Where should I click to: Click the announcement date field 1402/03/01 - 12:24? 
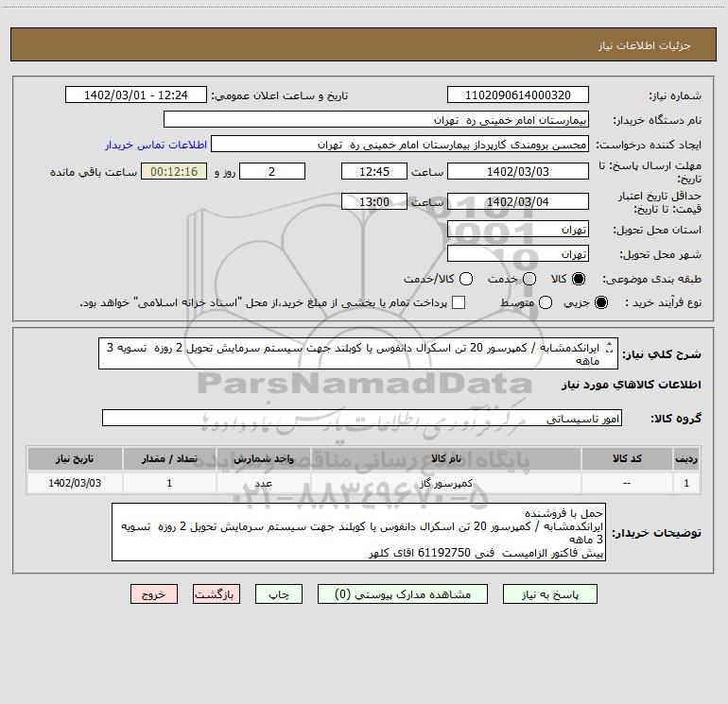click(135, 95)
